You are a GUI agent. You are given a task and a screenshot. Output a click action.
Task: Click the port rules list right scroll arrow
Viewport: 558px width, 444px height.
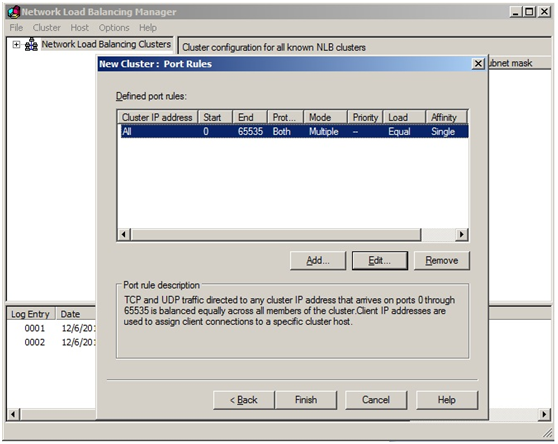click(462, 234)
